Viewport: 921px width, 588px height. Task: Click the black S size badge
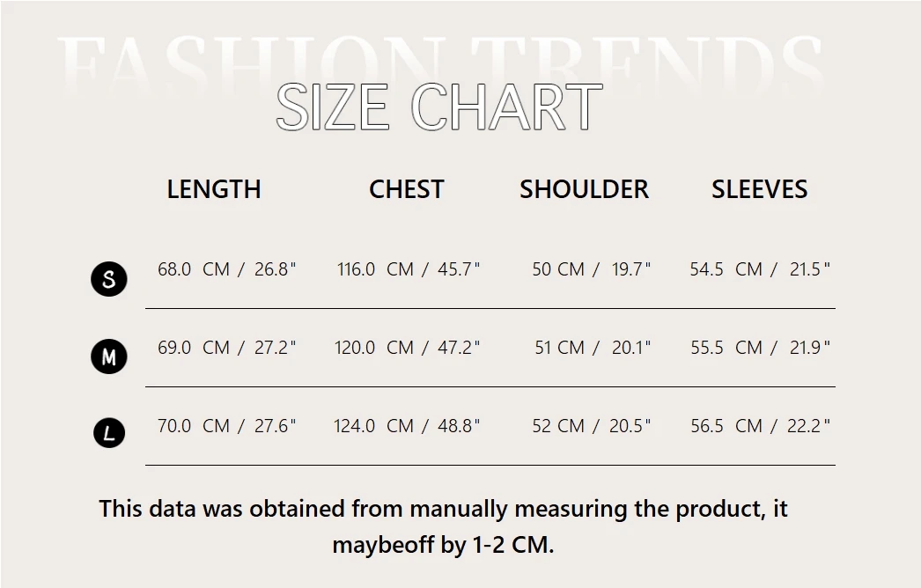pyautogui.click(x=109, y=279)
